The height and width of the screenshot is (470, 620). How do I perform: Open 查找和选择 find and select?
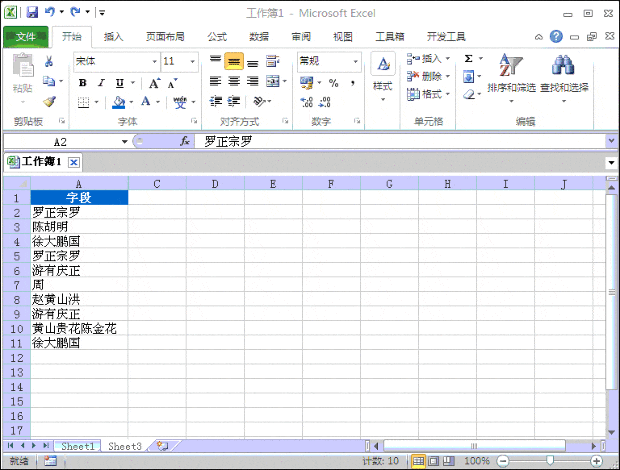pyautogui.click(x=564, y=78)
